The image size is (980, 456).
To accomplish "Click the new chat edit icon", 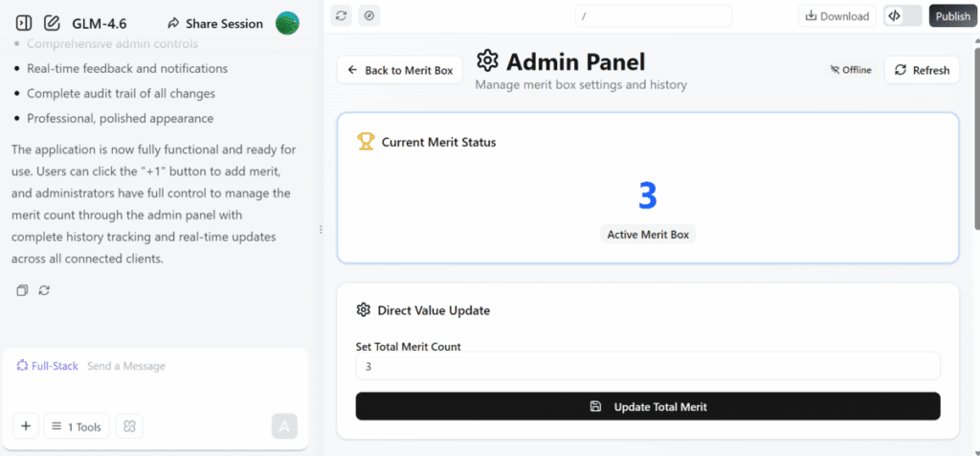I will (x=52, y=23).
